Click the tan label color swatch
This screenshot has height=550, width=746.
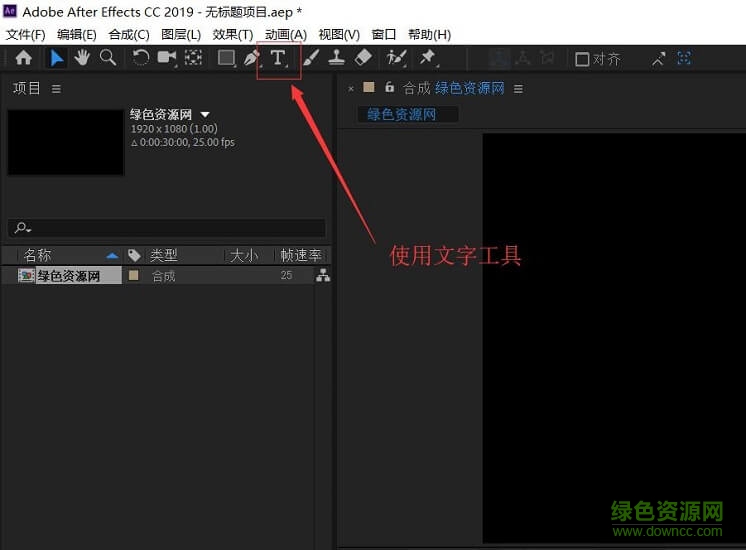pyautogui.click(x=134, y=276)
